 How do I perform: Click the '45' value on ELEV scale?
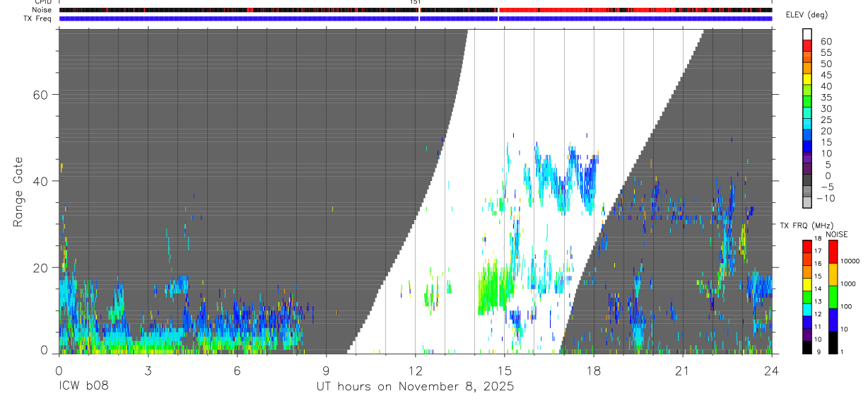[826, 75]
